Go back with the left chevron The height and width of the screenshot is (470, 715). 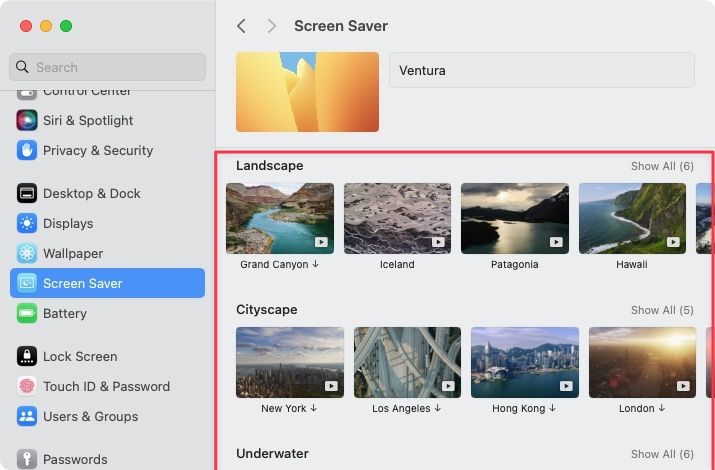point(241,26)
